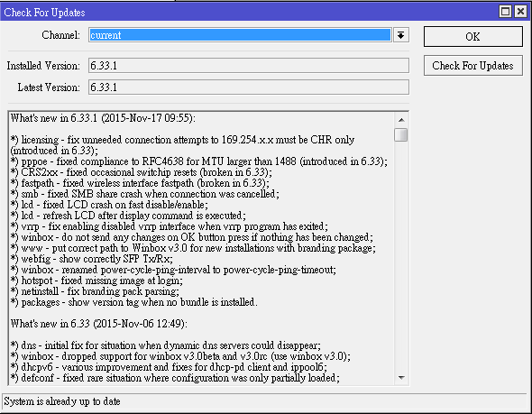Viewport: 532px width, 414px height.
Task: Click the 'fastpath - fixed wireless interface fastpath' line
Action: [x=140, y=183]
